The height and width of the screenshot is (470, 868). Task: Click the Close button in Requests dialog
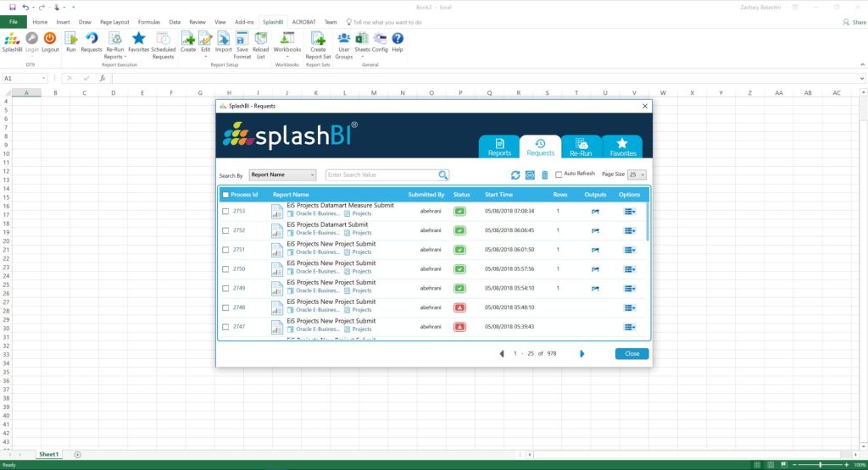632,353
